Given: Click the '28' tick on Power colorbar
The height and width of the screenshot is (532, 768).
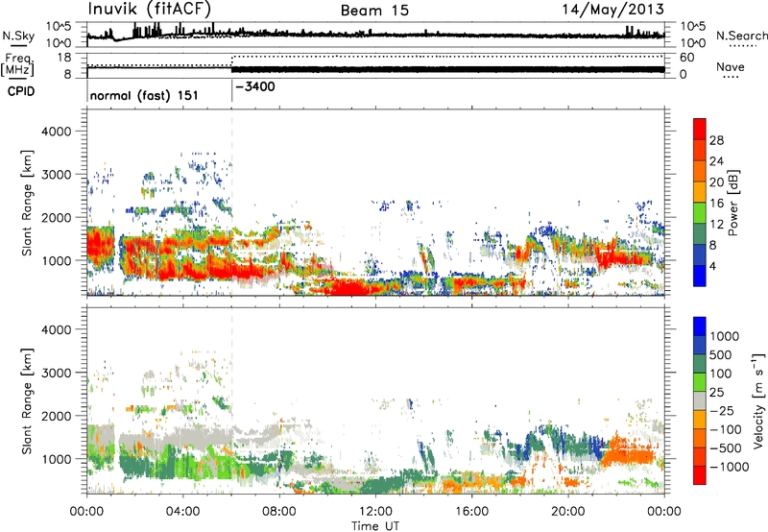Looking at the screenshot, I should pos(716,140).
